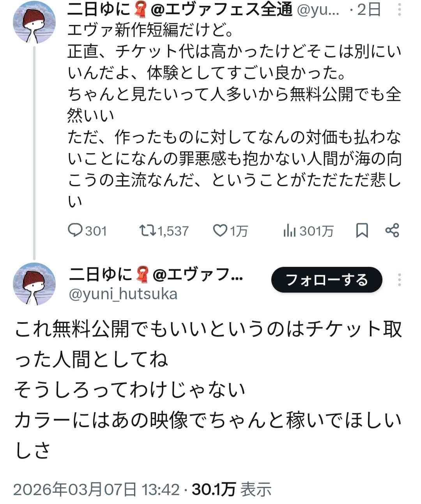The height and width of the screenshot is (504, 421).
Task: Open the more-options dots on the top tweet
Action: (x=400, y=10)
